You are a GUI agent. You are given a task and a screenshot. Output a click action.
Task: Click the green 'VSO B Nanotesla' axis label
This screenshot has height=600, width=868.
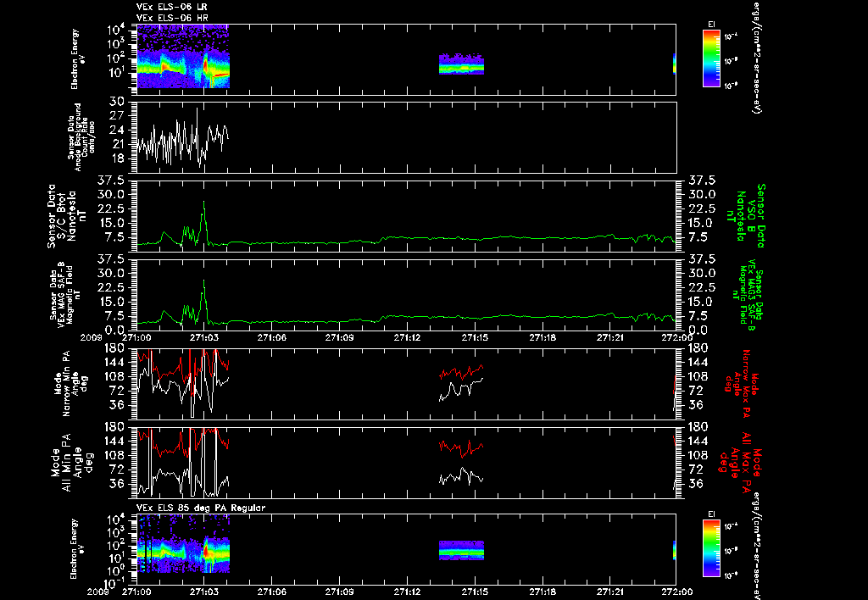pyautogui.click(x=748, y=216)
